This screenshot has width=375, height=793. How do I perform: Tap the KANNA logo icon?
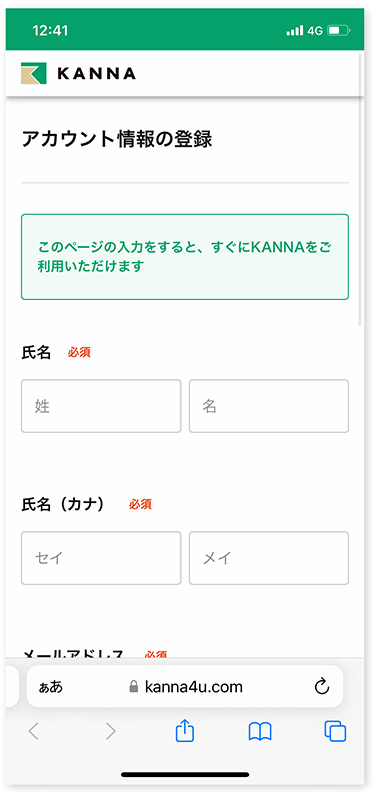tap(34, 73)
